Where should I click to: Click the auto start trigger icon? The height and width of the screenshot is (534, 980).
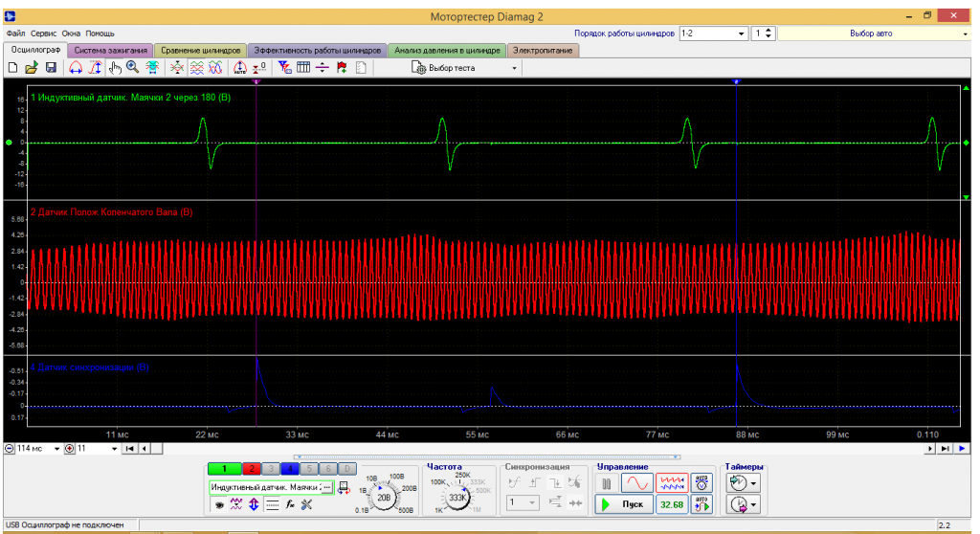tap(702, 504)
